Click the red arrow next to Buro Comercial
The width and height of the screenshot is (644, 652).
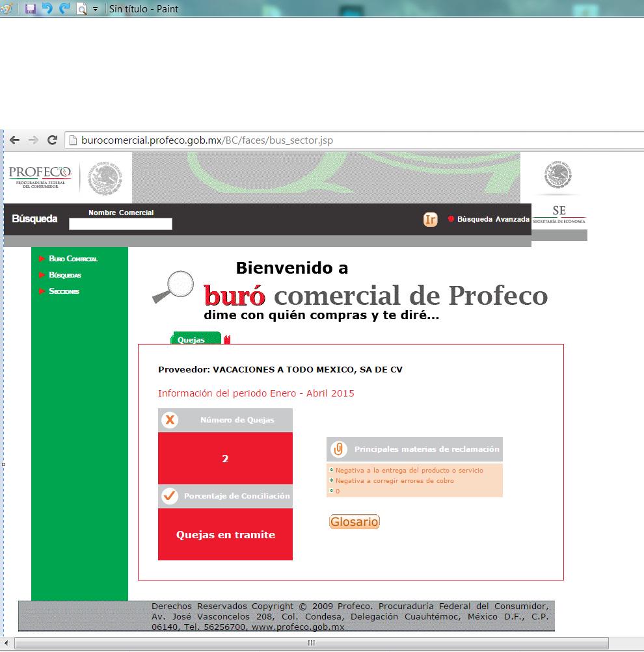pos(42,259)
